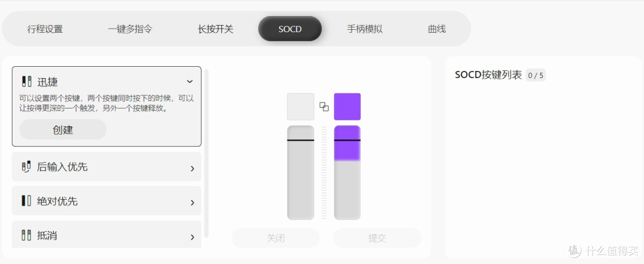Click the 迅捷 mode icon

point(26,81)
